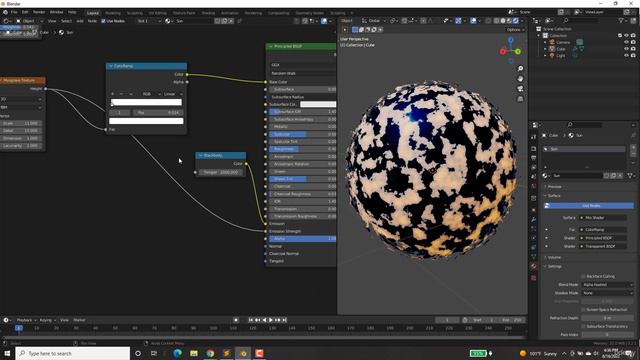Click the Blender logo in the menu bar
Viewport: 640px width, 360px height.
point(5,12)
